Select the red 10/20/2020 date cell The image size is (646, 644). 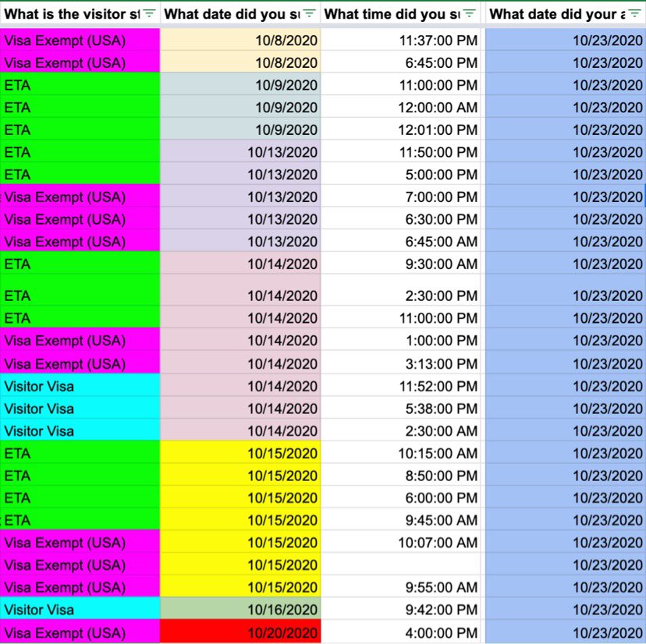click(x=240, y=632)
